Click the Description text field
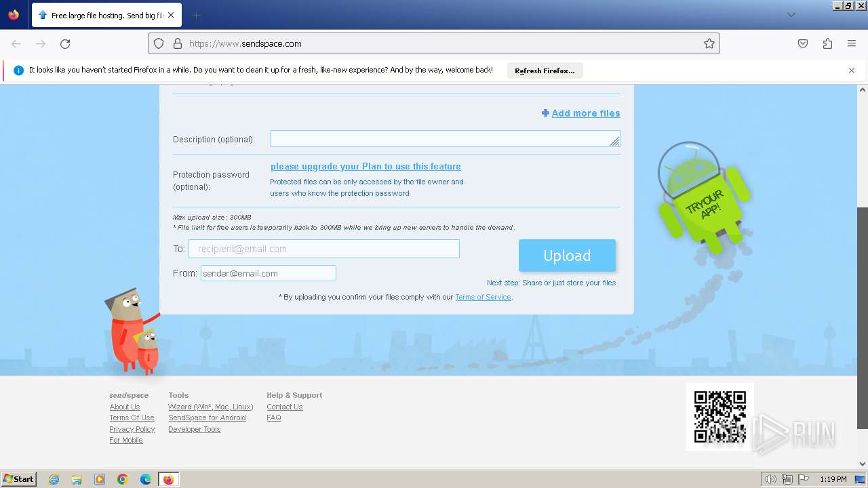Viewport: 868px width, 488px height. [445, 139]
